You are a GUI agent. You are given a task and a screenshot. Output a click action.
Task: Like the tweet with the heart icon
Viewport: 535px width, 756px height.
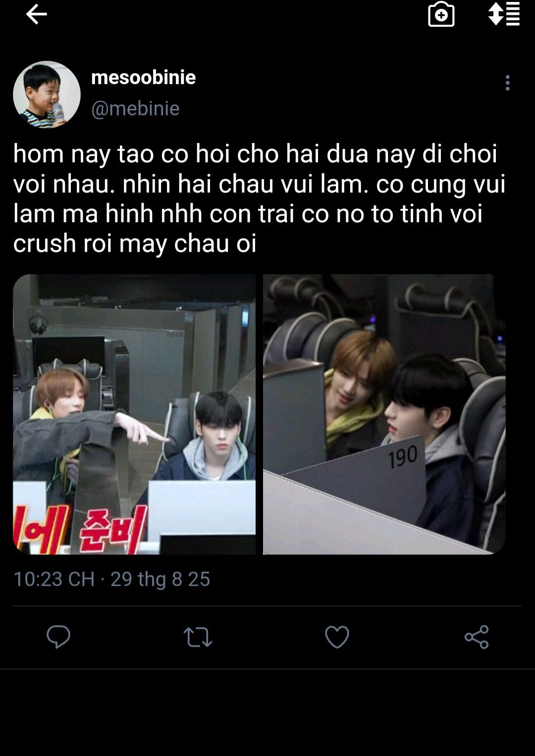click(337, 637)
